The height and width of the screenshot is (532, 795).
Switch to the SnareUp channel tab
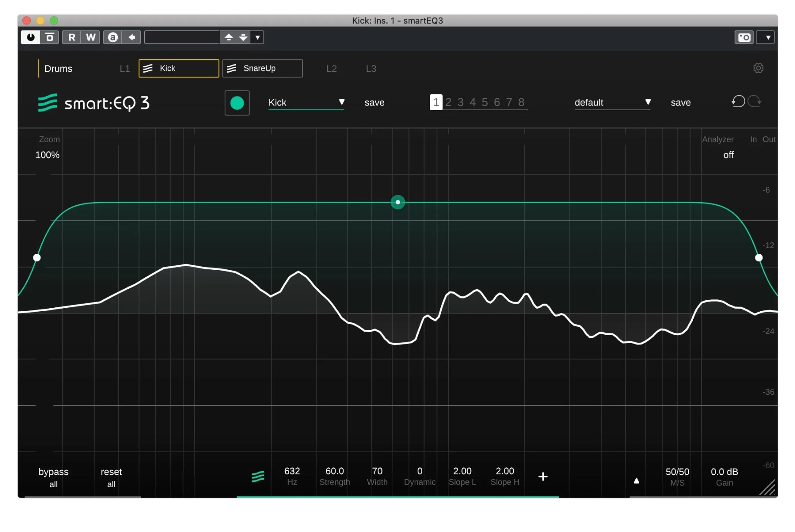pos(262,68)
